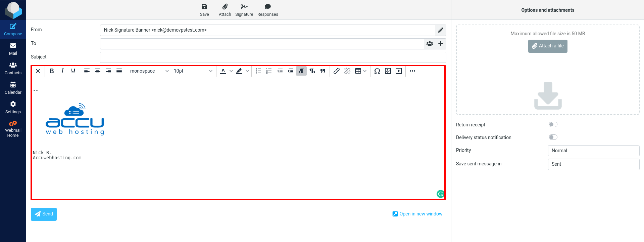The image size is (644, 242).
Task: Click the Save draft icon
Action: pos(204,10)
